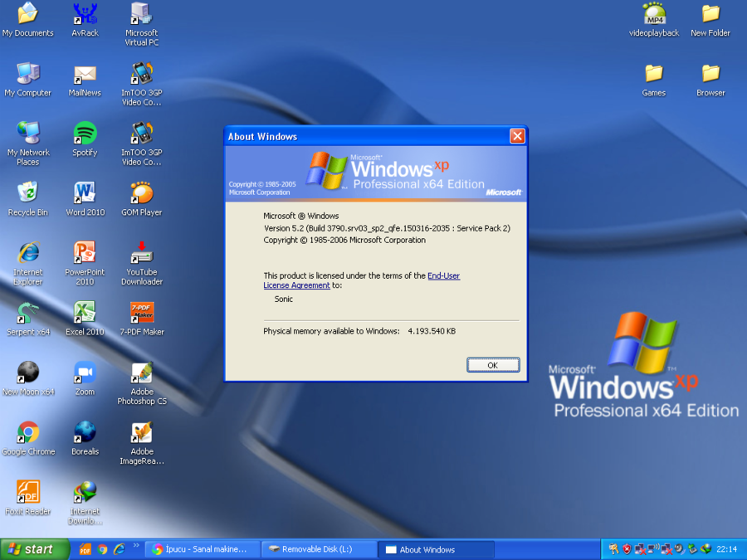Switch to Removable Disk (L:) taskbar button

click(320, 549)
